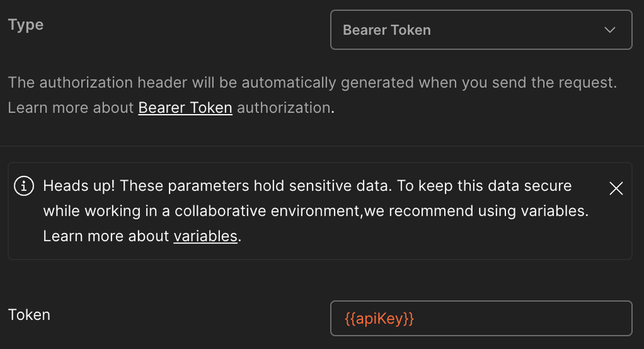Screen dimensions: 644x349
Task: Click 'Learn more about' before Bearer Token link
Action: click(71, 108)
